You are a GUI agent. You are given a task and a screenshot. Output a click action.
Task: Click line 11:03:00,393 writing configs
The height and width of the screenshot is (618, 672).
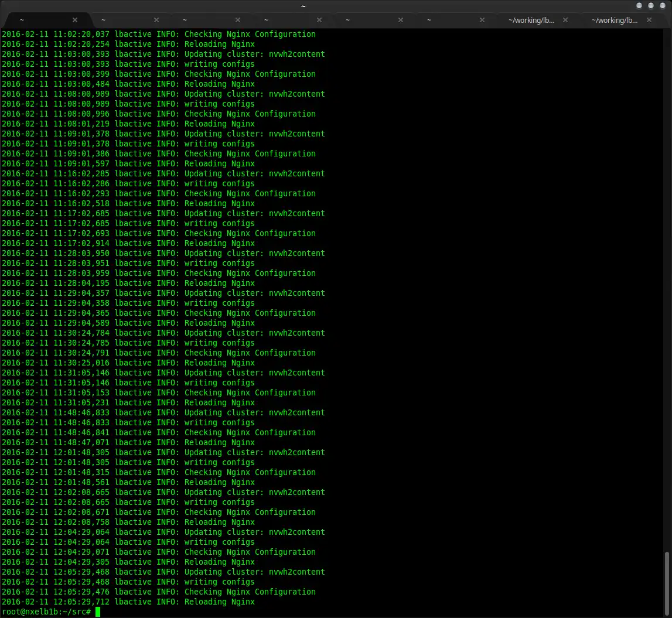coord(128,64)
